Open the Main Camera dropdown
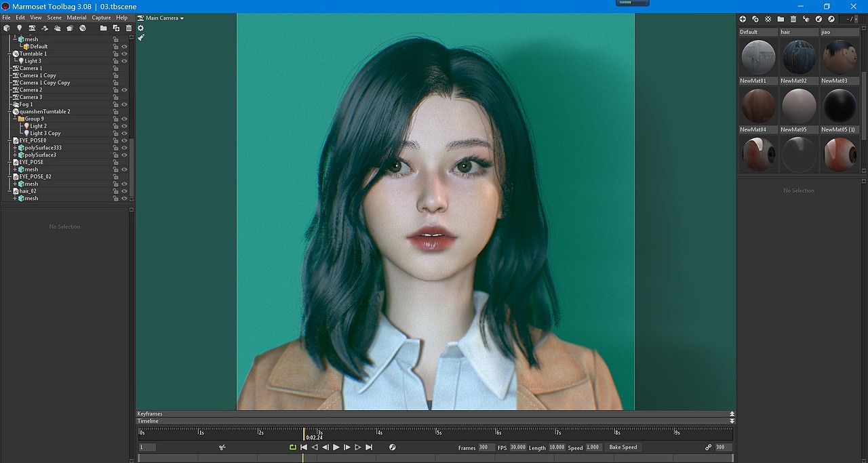The width and height of the screenshot is (868, 463). tap(161, 18)
